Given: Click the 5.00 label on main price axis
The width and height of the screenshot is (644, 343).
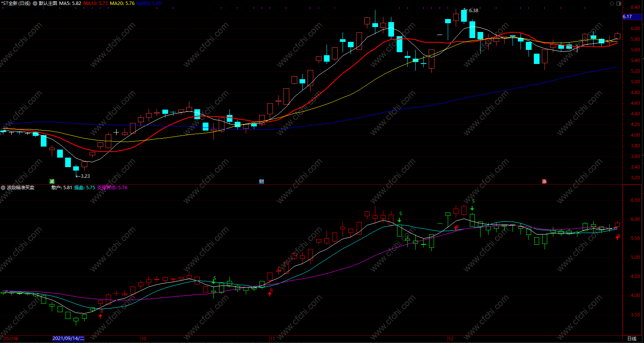Looking at the screenshot, I should tap(635, 82).
